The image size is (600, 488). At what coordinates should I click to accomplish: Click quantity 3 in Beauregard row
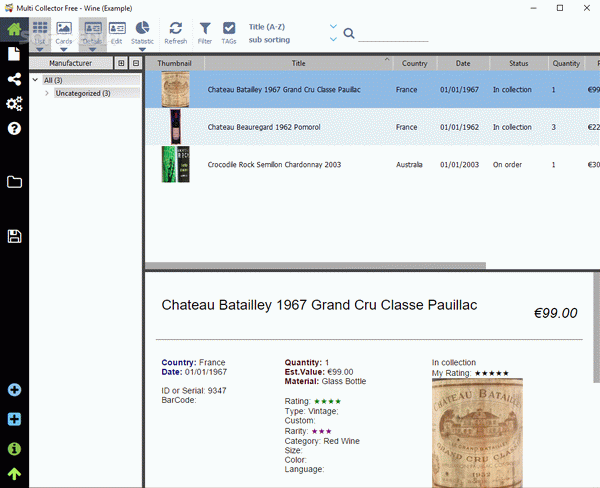553,127
